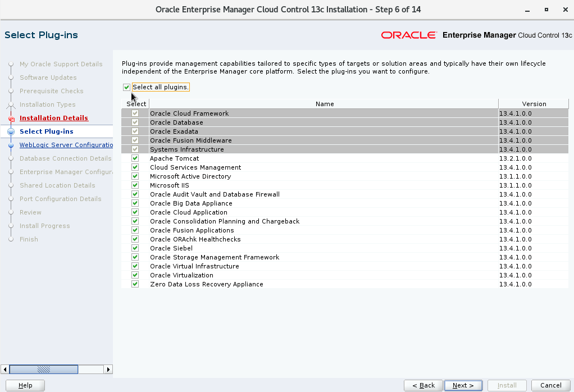This screenshot has height=392, width=574.
Task: Sort by the Name column header
Action: 324,104
